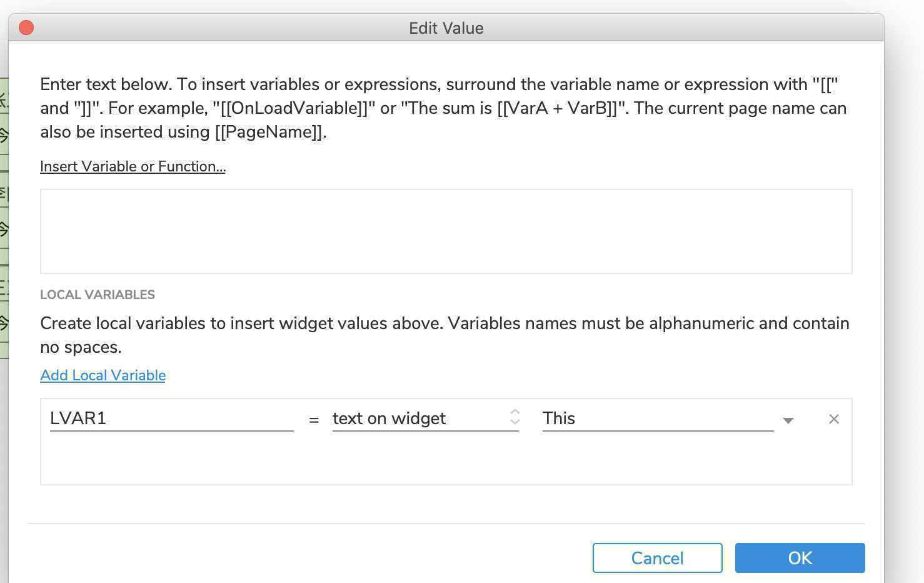Click the Edit Value title bar
This screenshot has height=583, width=924.
(x=446, y=28)
